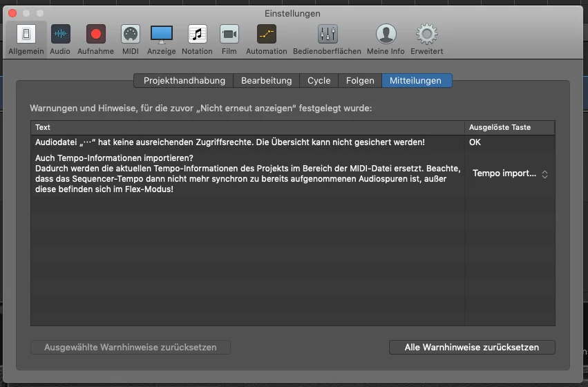Open the Meine Info pane
Viewport: 588px width, 387px height.
click(x=386, y=39)
